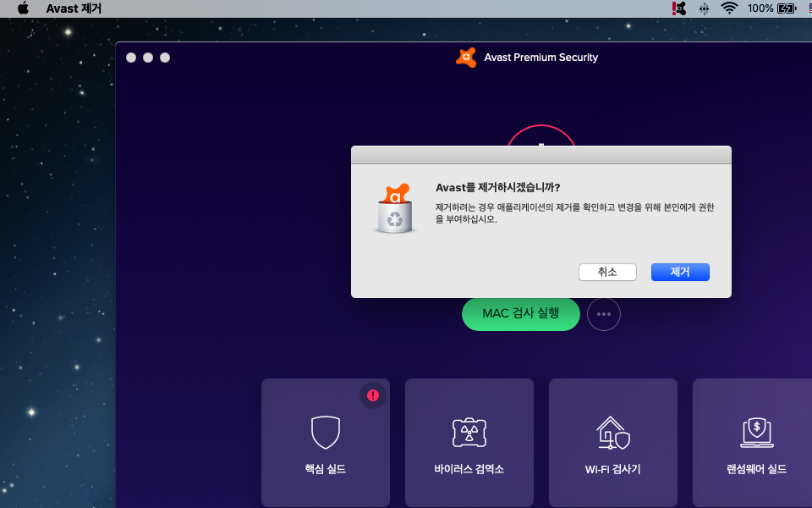Start the MAC 검사 실행 scan

click(x=520, y=313)
